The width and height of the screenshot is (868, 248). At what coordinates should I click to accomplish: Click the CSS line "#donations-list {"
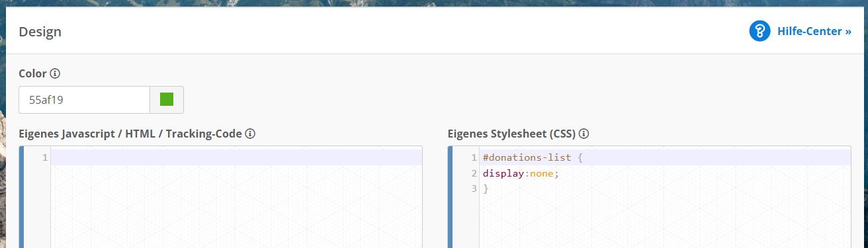point(533,157)
